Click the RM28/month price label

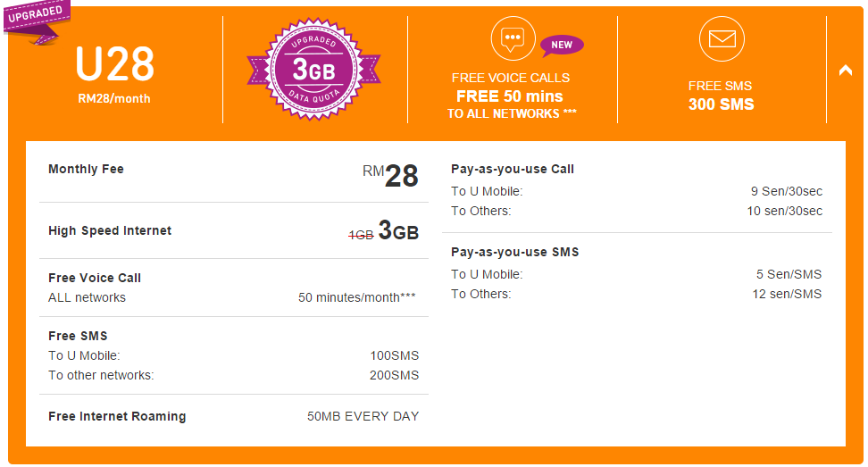(114, 98)
